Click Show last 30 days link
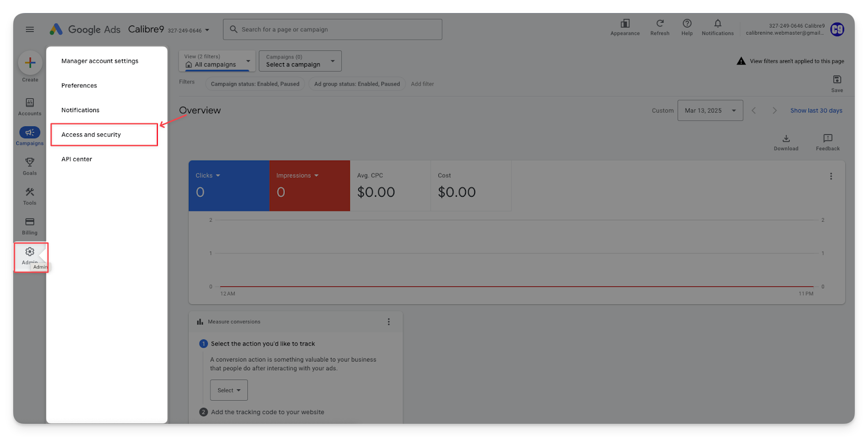This screenshot has width=868, height=437. coord(816,111)
